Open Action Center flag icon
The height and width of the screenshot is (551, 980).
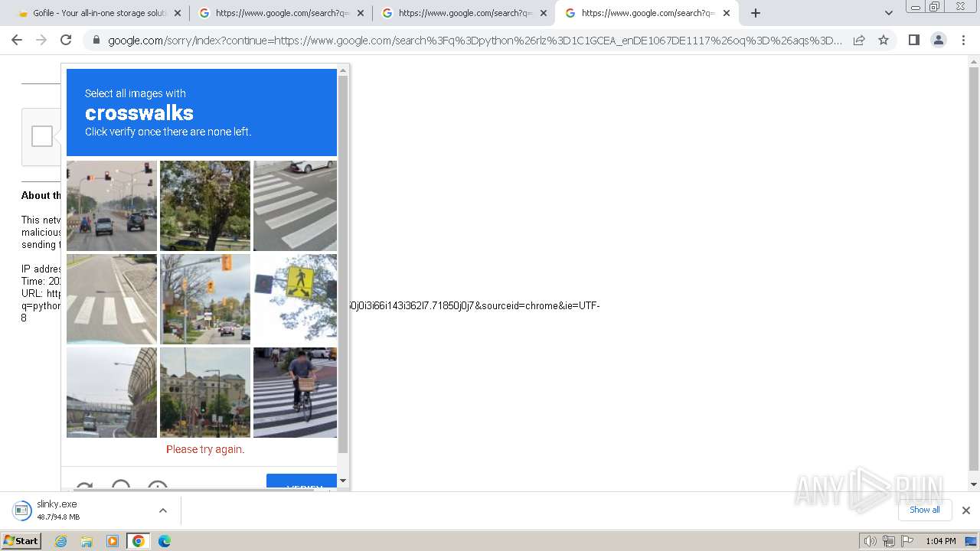point(907,541)
